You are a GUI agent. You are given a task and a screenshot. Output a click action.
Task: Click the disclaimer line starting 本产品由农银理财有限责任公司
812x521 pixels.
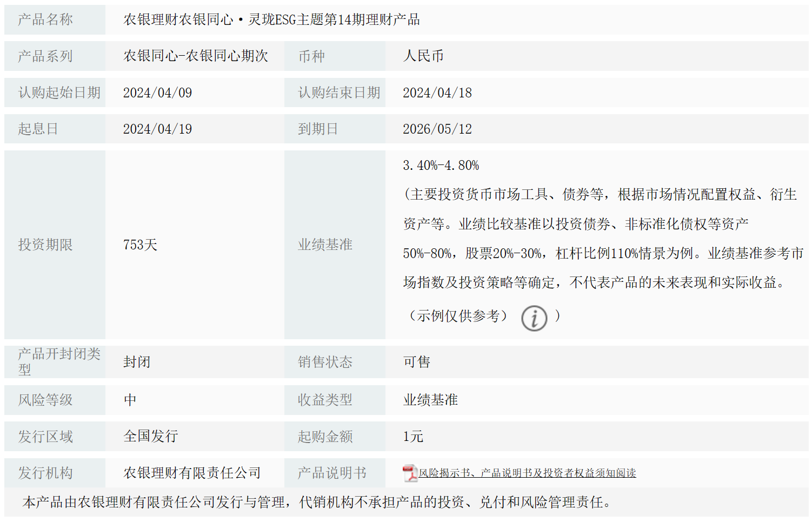click(317, 503)
